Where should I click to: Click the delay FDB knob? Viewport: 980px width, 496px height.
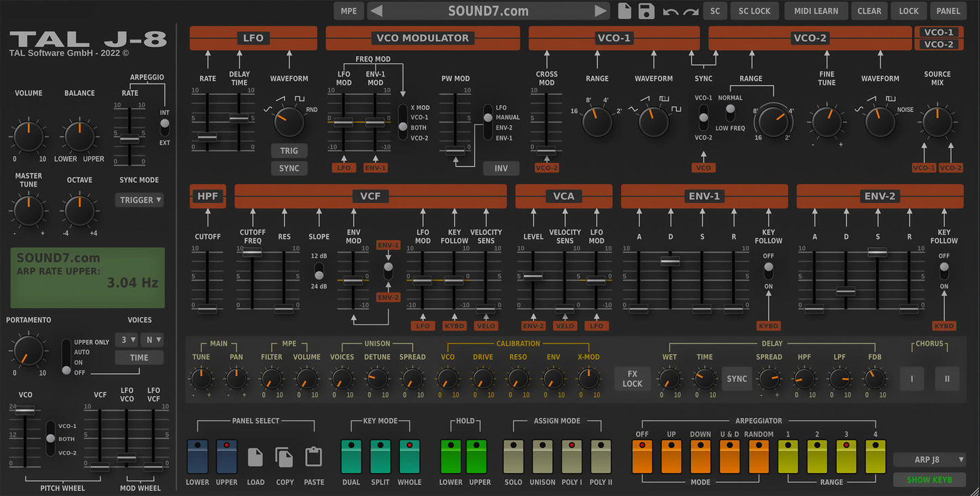pyautogui.click(x=875, y=379)
